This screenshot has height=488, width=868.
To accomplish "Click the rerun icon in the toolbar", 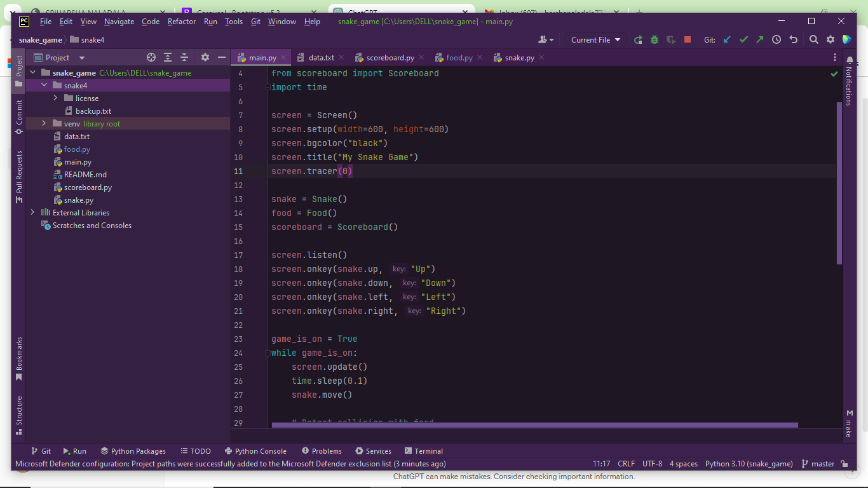I will click(638, 39).
